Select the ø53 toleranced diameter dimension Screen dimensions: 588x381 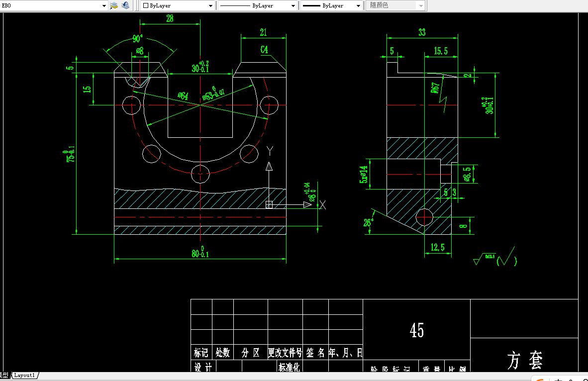[213, 94]
